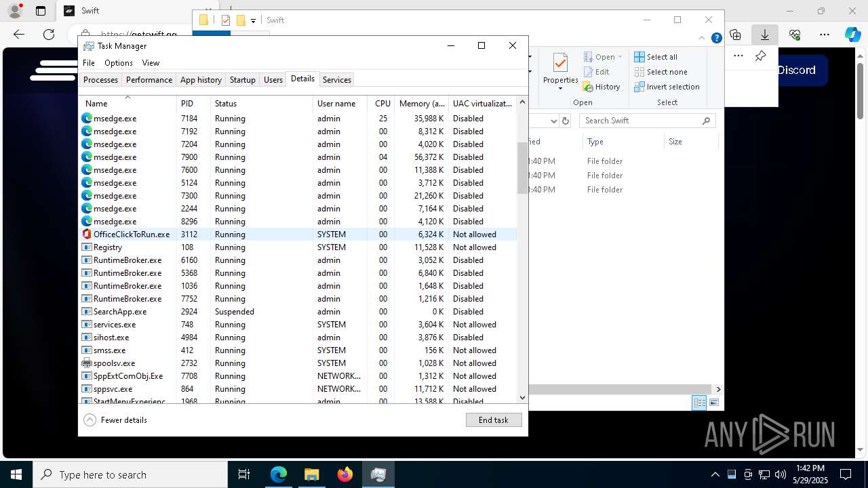
Task: Switch Explorer to large icons view
Action: [713, 403]
